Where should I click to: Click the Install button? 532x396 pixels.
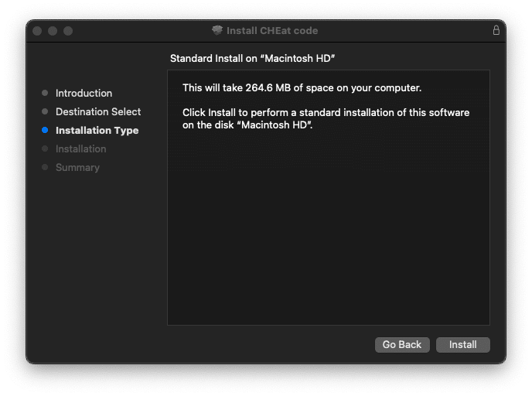[x=462, y=345]
